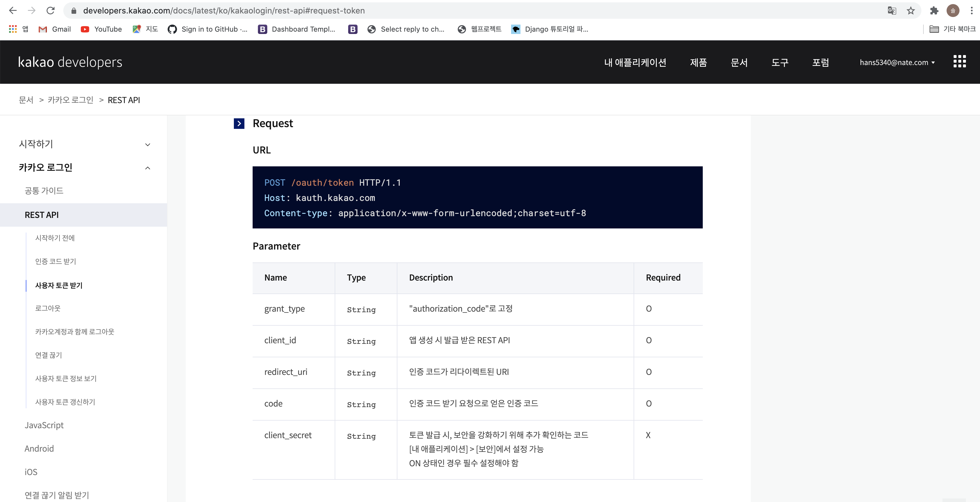
Task: Jump to 인증 코드 받기 section
Action: coord(56,262)
